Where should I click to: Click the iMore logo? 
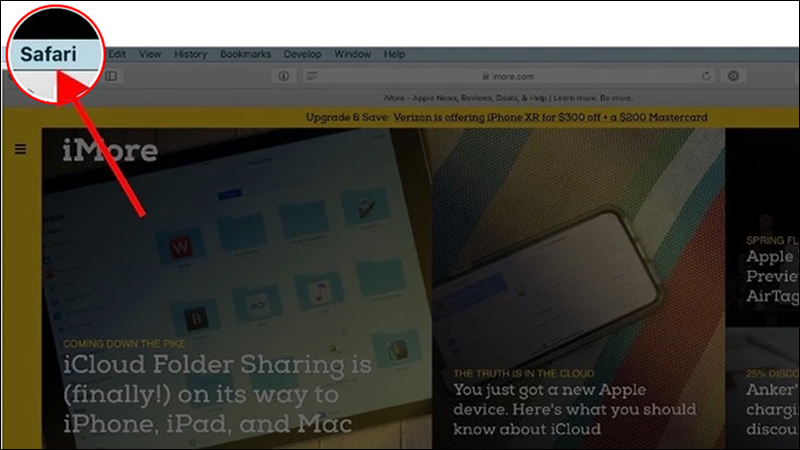(x=110, y=151)
